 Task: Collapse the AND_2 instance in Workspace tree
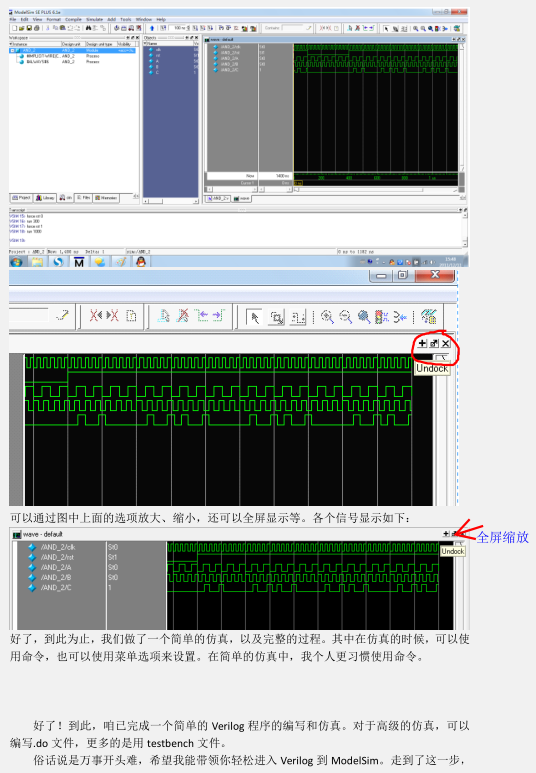tap(13, 50)
